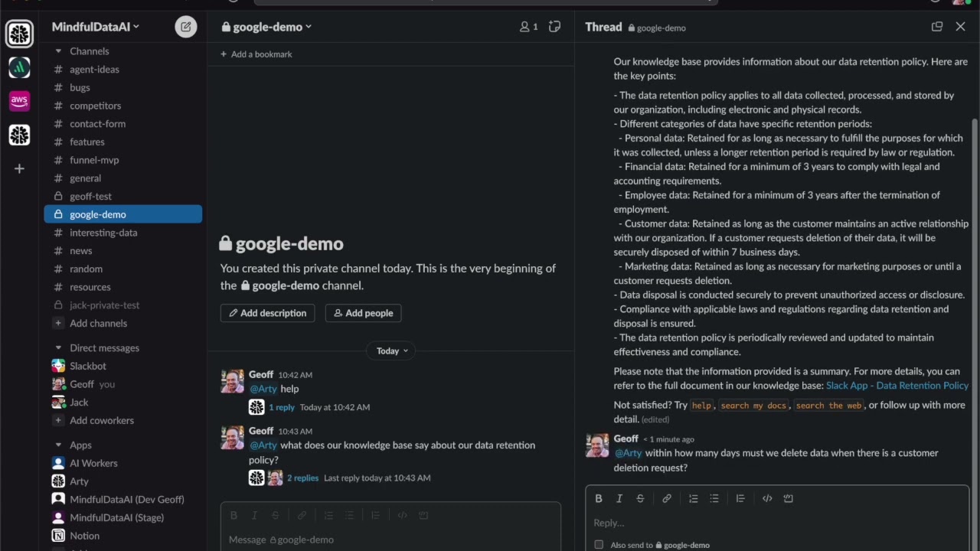The image size is (980, 551).
Task: Go to the competitors channel
Action: [x=123, y=106]
